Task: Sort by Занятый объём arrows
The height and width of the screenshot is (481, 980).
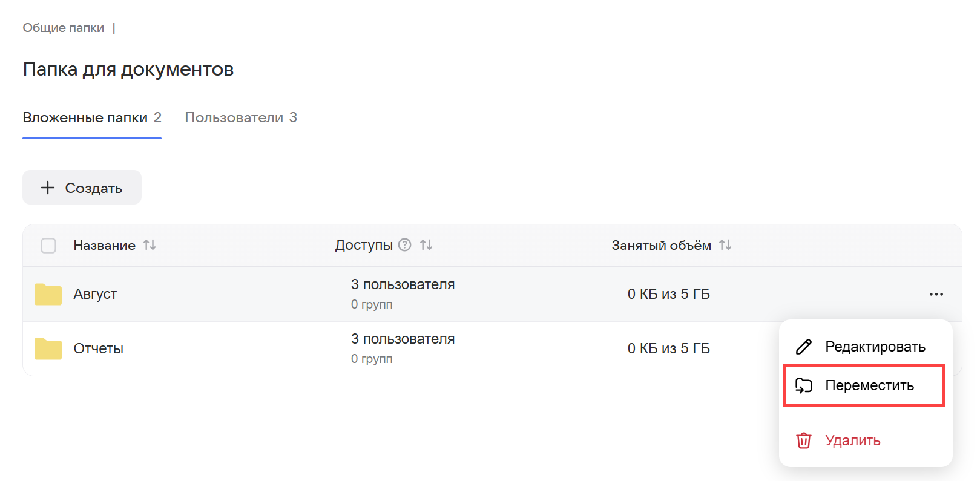Action: pyautogui.click(x=725, y=245)
